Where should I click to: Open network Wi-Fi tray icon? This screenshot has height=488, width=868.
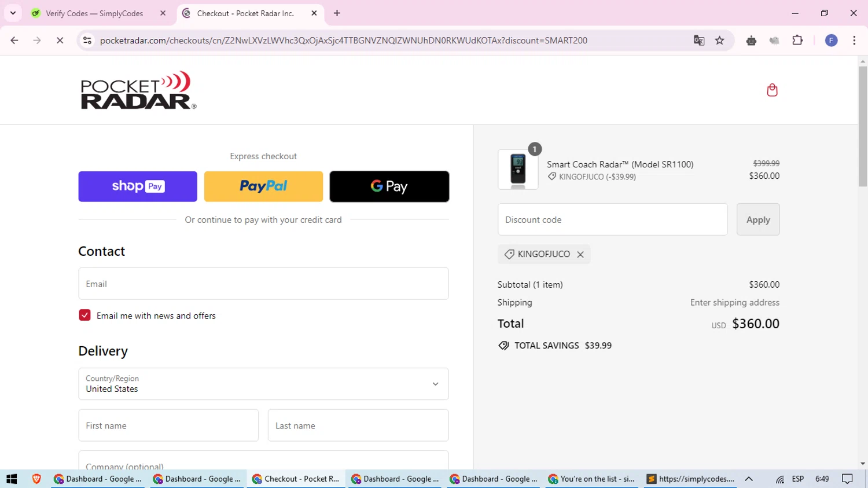[x=780, y=479]
